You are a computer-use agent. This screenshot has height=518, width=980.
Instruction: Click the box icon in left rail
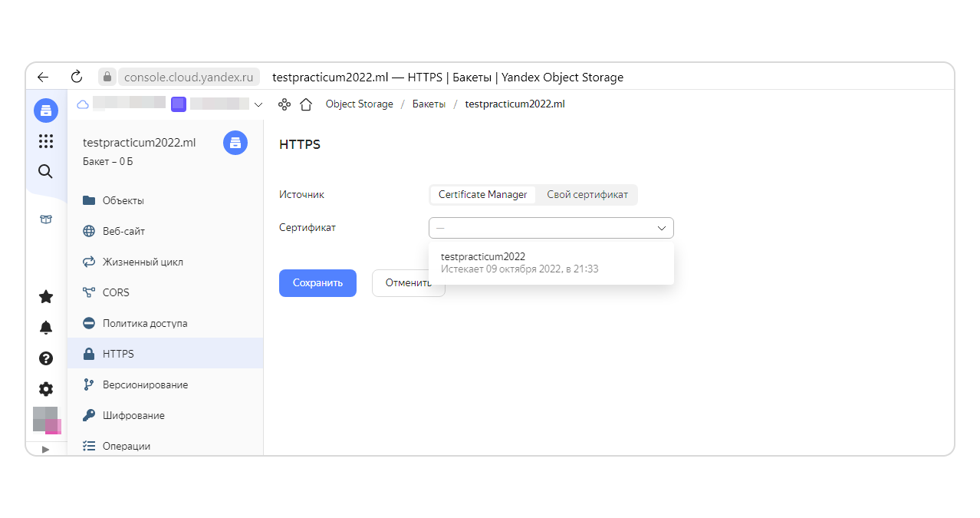tap(46, 219)
